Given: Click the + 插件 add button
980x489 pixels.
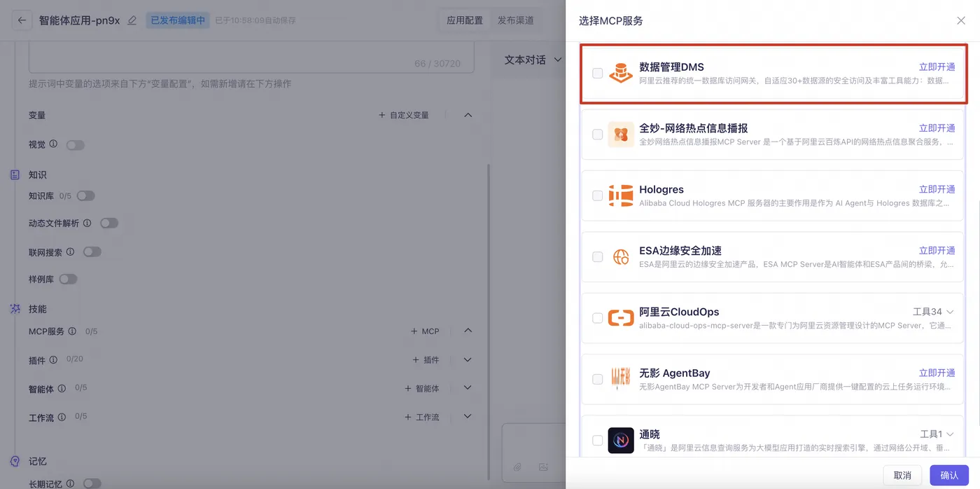Looking at the screenshot, I should (x=426, y=359).
